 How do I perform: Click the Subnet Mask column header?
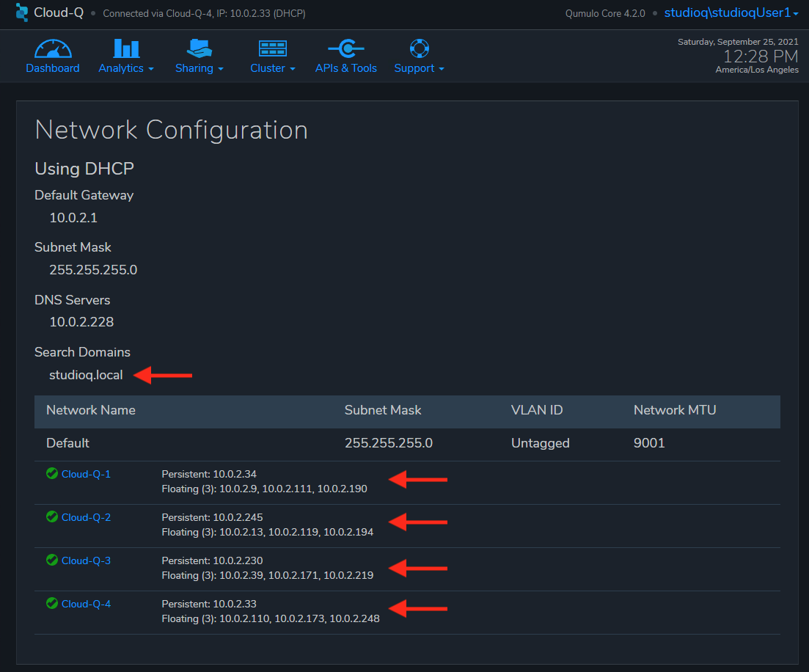(x=383, y=410)
